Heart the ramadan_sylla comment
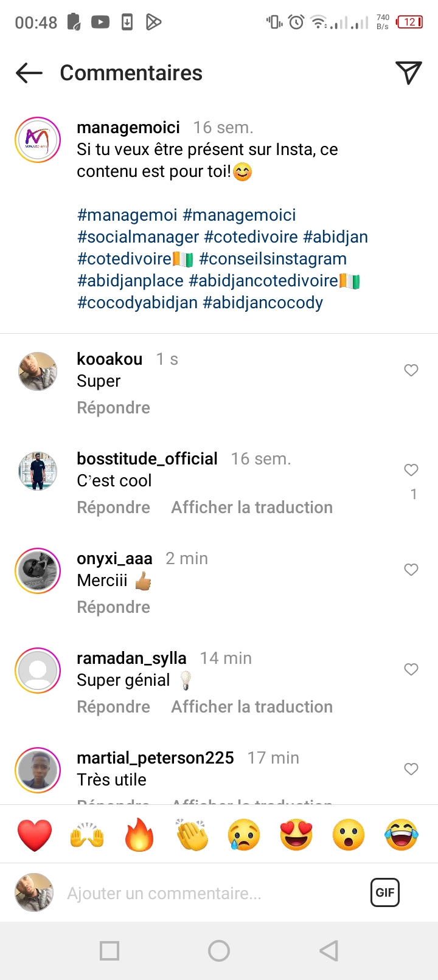Viewport: 438px width, 980px height. click(411, 669)
